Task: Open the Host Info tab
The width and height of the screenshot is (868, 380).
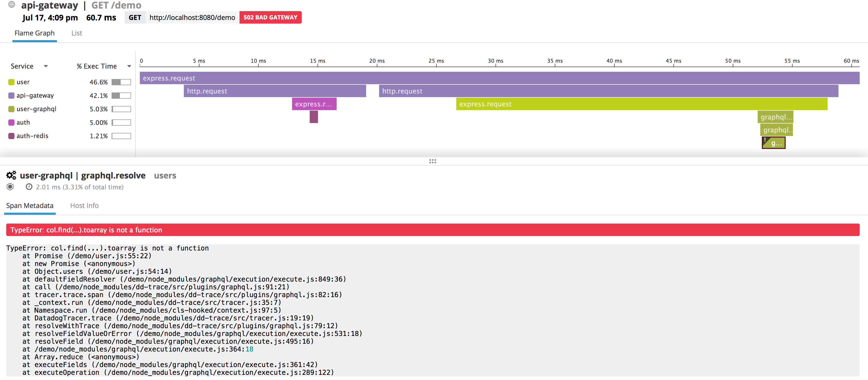Action: [84, 205]
